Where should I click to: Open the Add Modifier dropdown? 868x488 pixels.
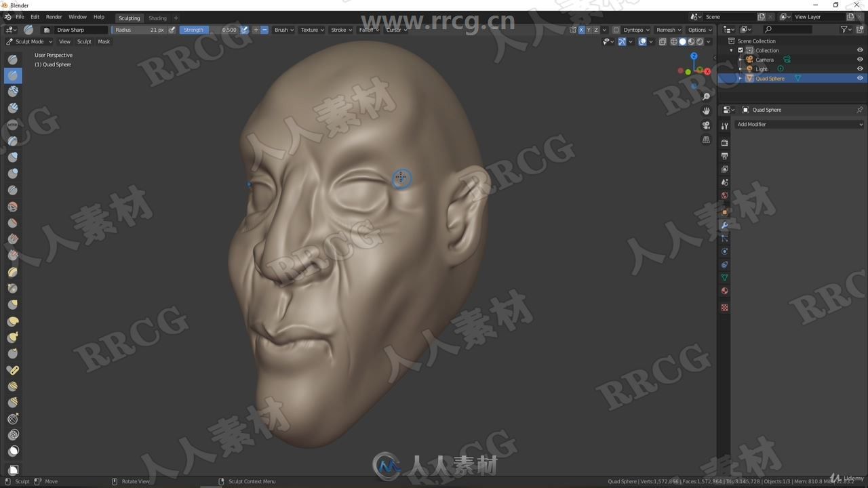800,124
